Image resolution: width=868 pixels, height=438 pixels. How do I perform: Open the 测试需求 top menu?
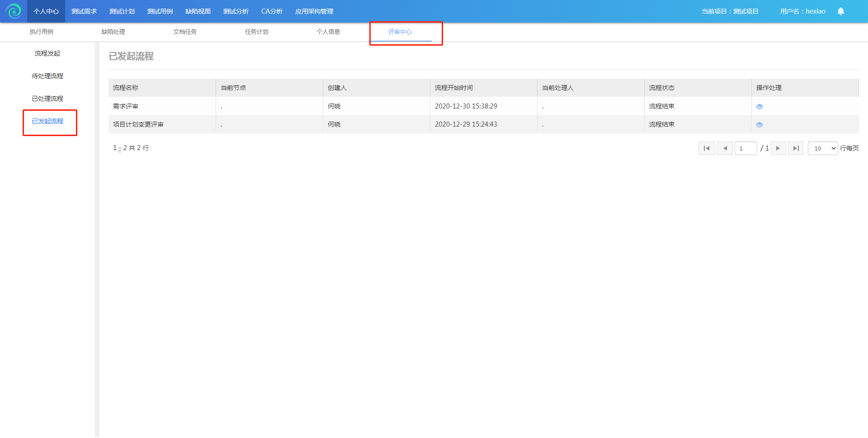(x=84, y=11)
